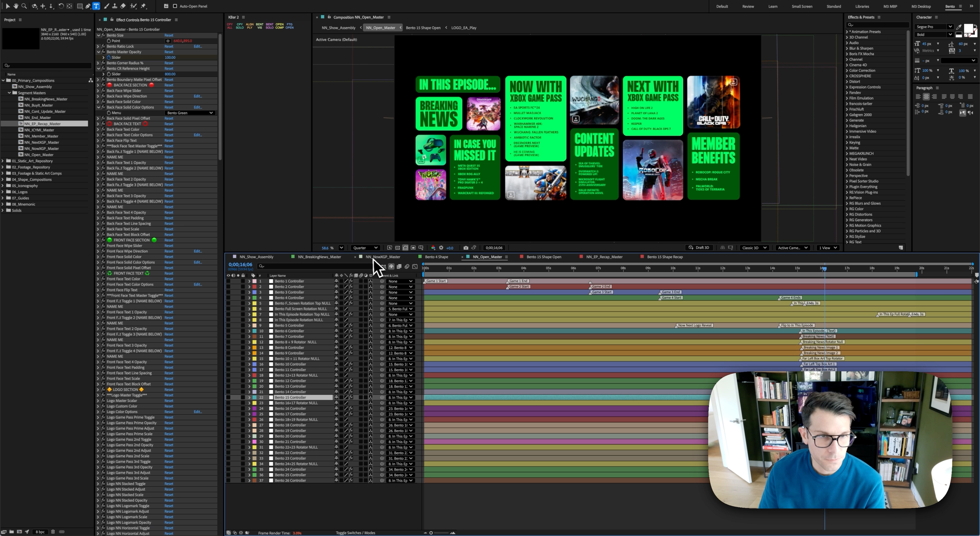Select the Eraser tool
980x536 pixels.
pyautogui.click(x=123, y=6)
